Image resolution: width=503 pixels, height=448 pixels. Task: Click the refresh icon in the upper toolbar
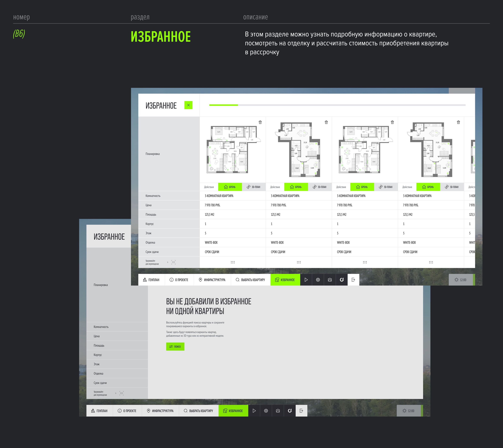click(x=342, y=280)
